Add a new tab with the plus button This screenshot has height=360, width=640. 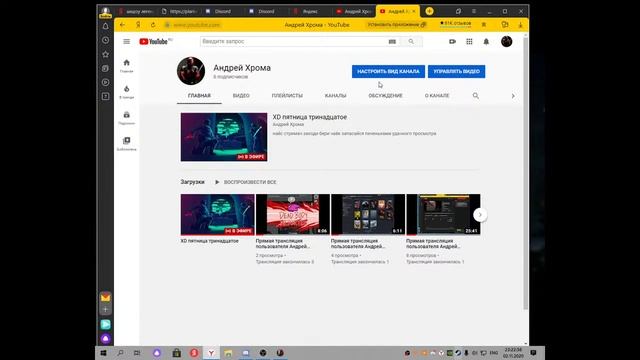pos(429,11)
